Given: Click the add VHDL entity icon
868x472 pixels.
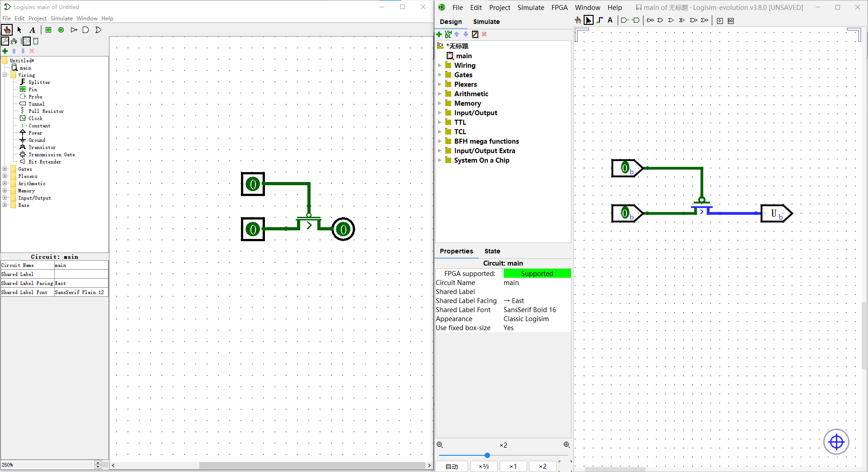Looking at the screenshot, I should pos(448,34).
